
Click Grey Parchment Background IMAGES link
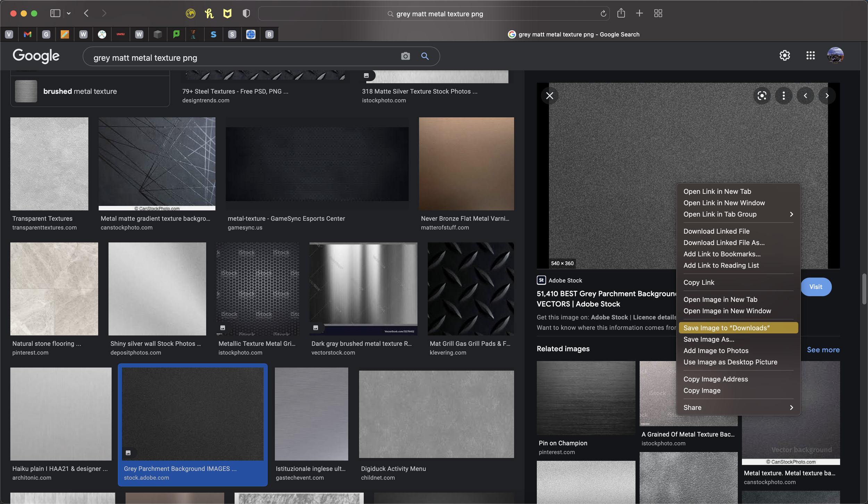pos(180,469)
